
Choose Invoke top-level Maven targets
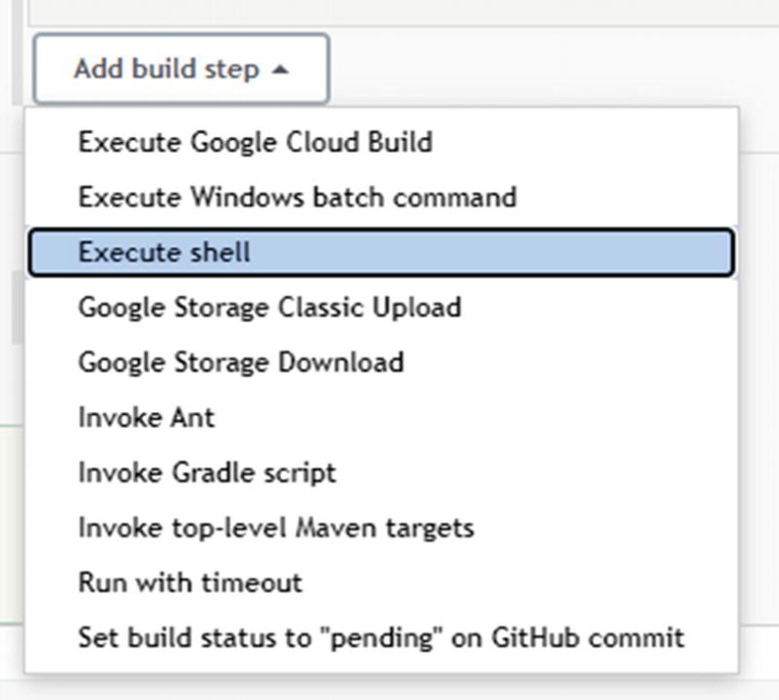coord(276,527)
